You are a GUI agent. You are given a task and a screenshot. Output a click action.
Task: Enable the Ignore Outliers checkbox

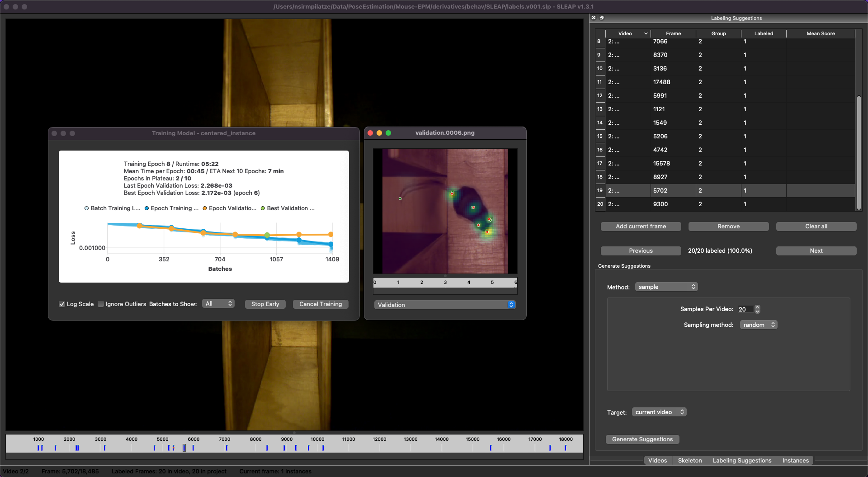pos(101,304)
